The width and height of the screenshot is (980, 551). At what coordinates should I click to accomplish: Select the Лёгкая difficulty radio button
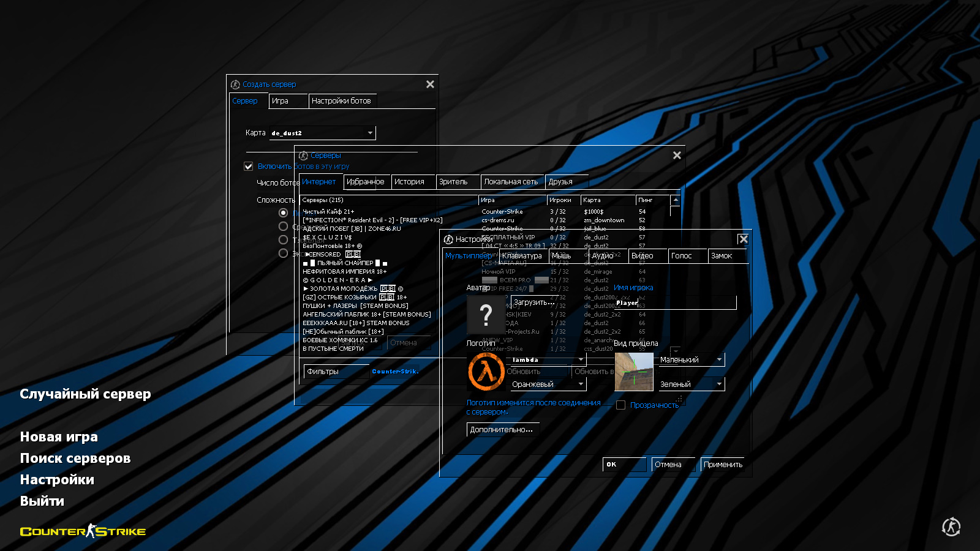[283, 213]
